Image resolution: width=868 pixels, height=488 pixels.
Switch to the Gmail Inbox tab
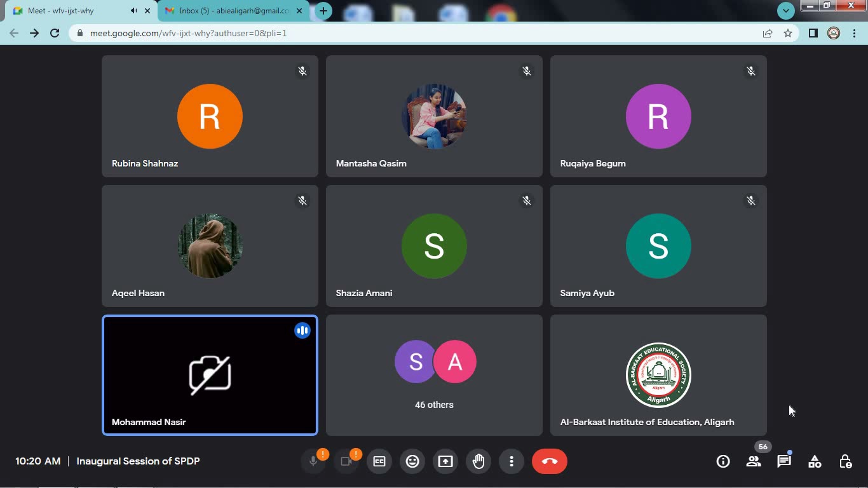click(233, 11)
